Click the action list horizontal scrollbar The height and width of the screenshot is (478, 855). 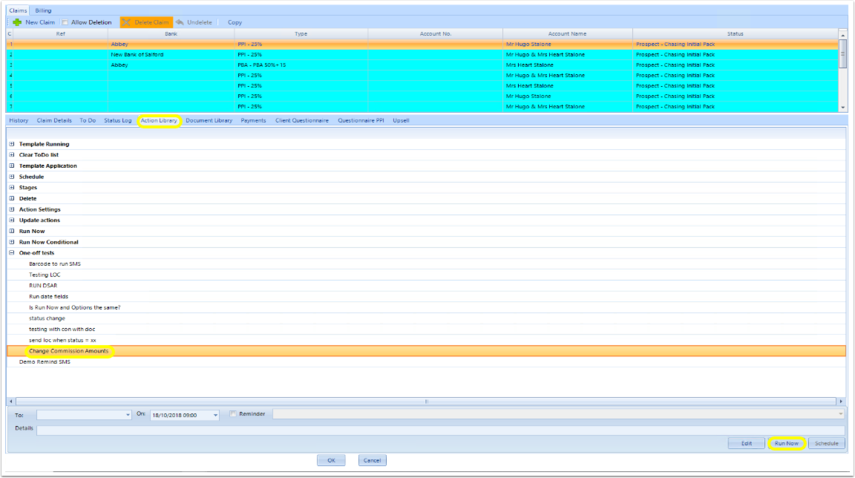[426, 401]
